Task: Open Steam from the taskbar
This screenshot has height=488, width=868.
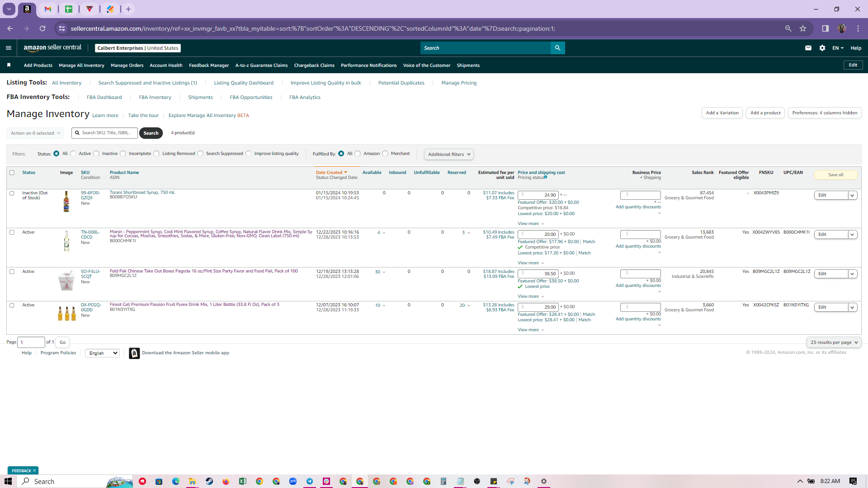Action: pos(209,481)
